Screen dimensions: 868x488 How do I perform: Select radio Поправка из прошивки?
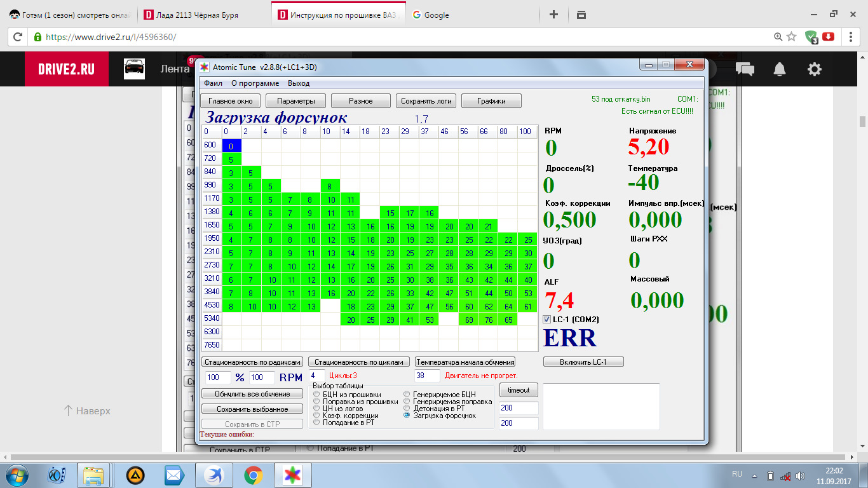[x=317, y=402]
